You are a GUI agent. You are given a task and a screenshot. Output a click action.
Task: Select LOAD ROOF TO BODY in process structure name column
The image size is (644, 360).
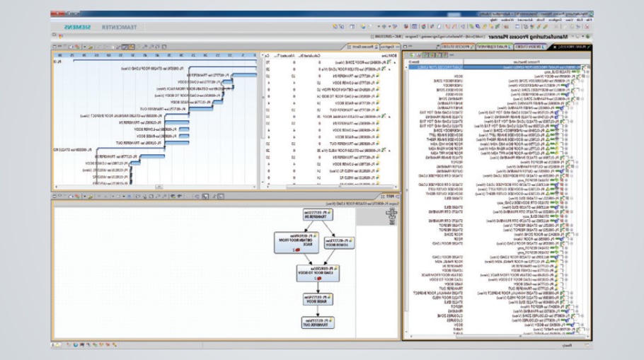pyautogui.click(x=446, y=279)
